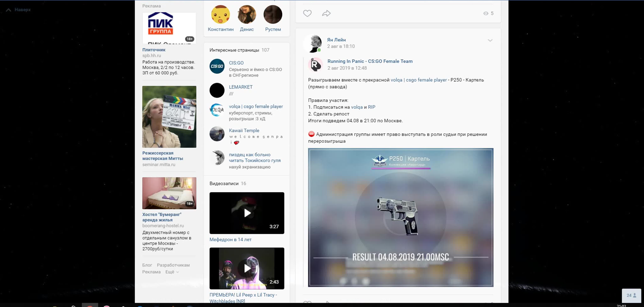Open Running In Panic - CS:GO Female Team link
This screenshot has height=307, width=644.
[370, 61]
